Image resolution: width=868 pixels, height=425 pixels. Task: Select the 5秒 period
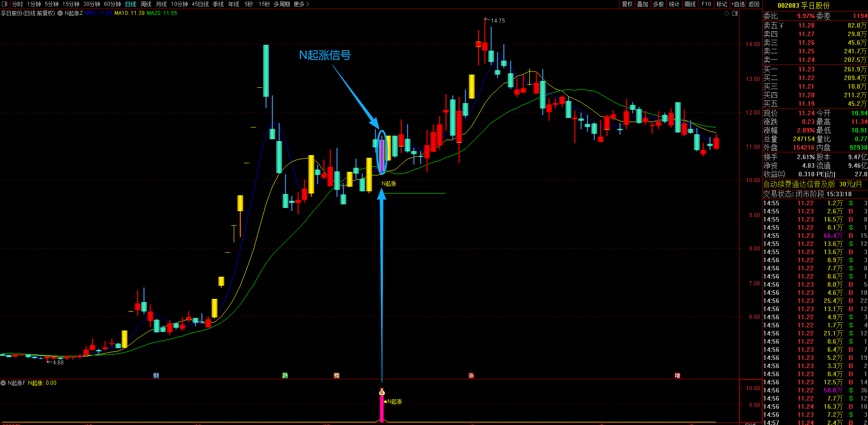[249, 4]
